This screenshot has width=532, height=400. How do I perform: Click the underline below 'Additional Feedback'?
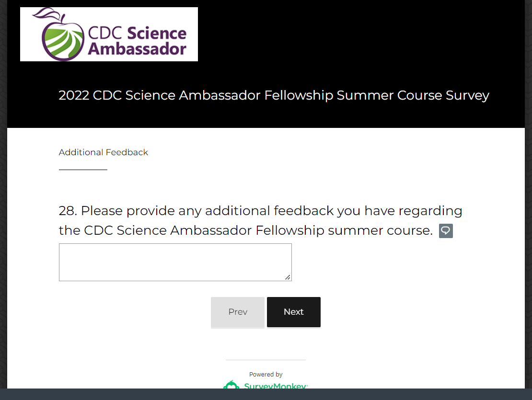click(83, 170)
